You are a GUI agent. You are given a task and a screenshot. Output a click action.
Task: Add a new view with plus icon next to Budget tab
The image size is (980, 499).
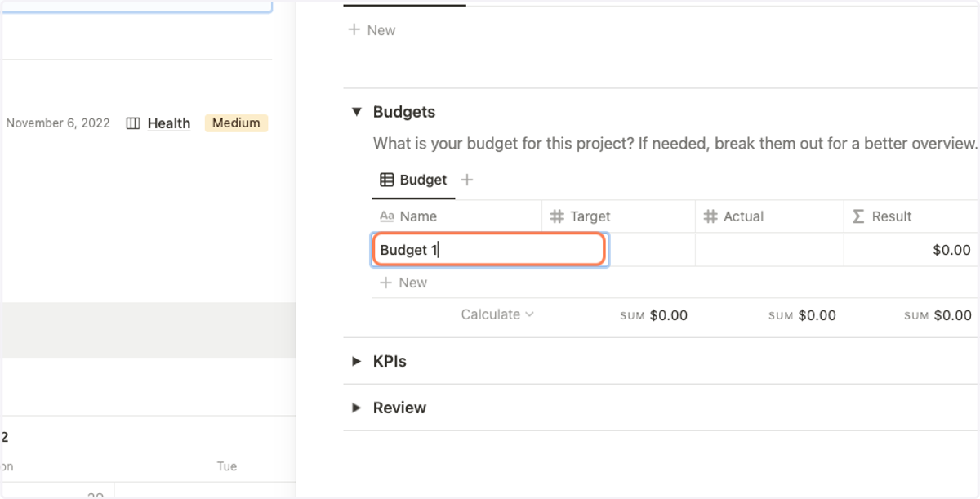(x=467, y=180)
